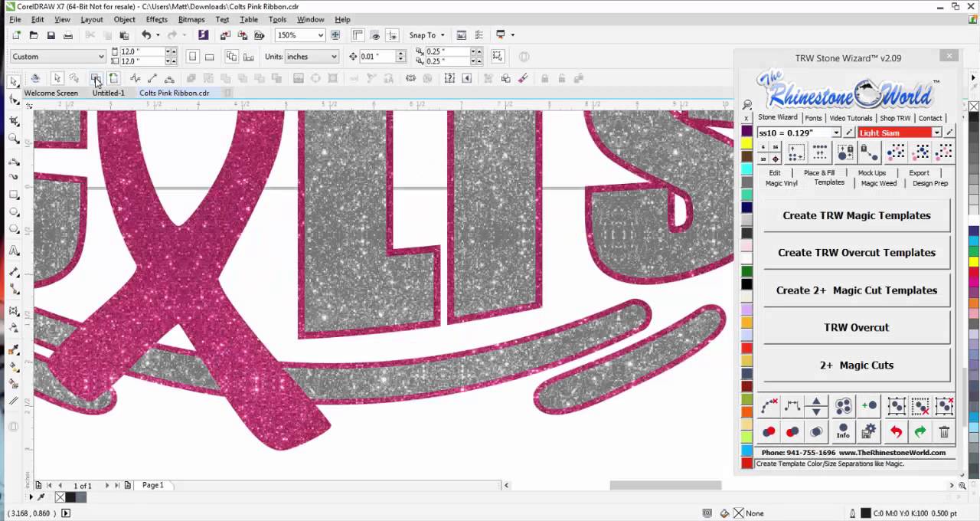The height and width of the screenshot is (521, 980).
Task: Expand the undo history dropdown arrow
Action: click(x=157, y=35)
